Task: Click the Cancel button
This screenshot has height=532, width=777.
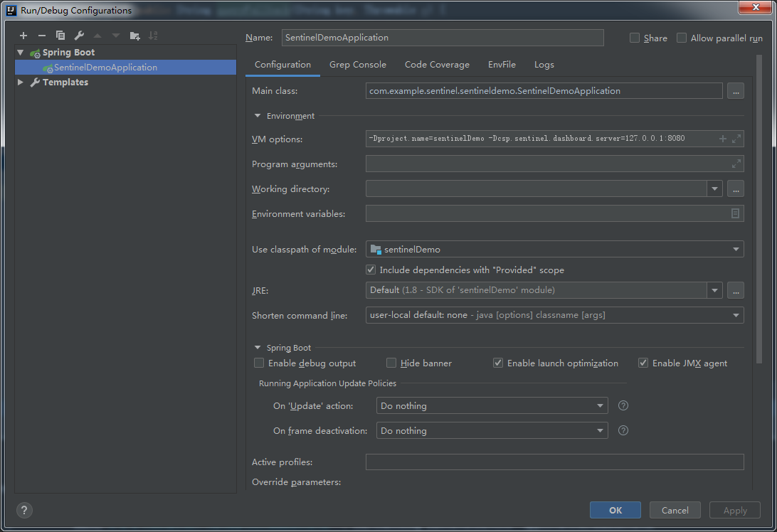Action: pos(675,510)
